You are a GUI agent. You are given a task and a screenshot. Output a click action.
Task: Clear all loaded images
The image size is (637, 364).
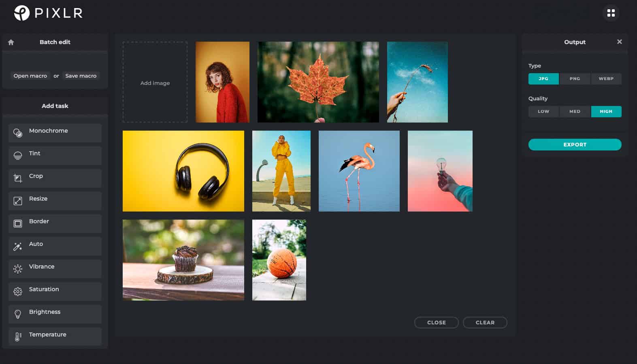point(485,322)
